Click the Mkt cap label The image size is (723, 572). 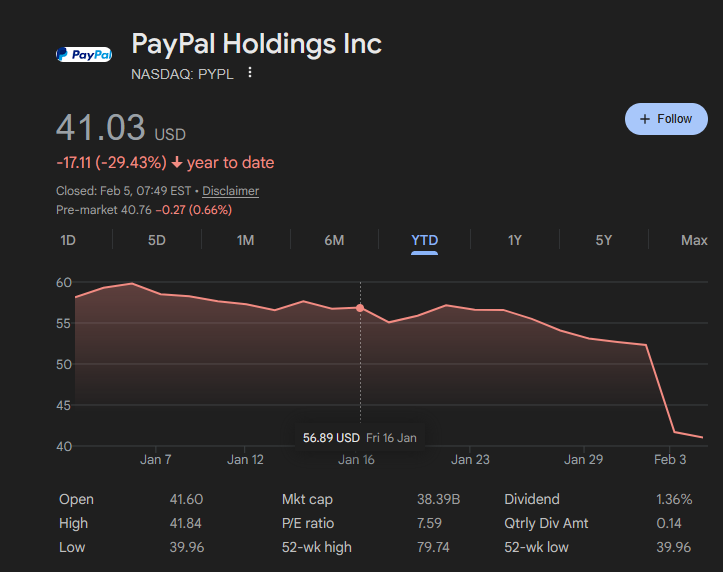click(307, 499)
